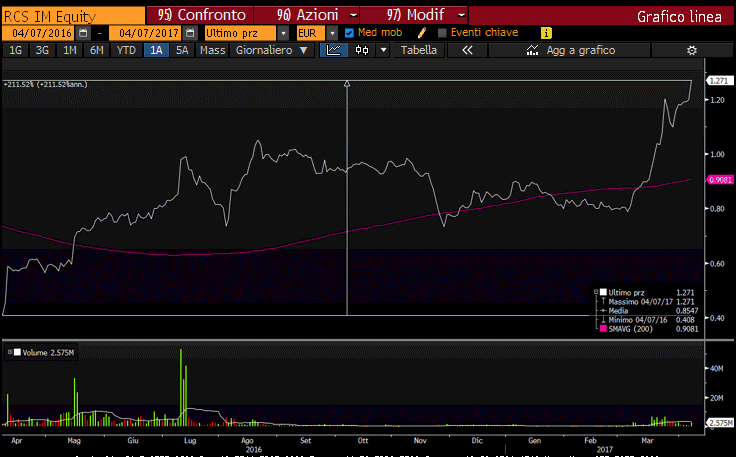Select the line chart type icon

pos(334,50)
